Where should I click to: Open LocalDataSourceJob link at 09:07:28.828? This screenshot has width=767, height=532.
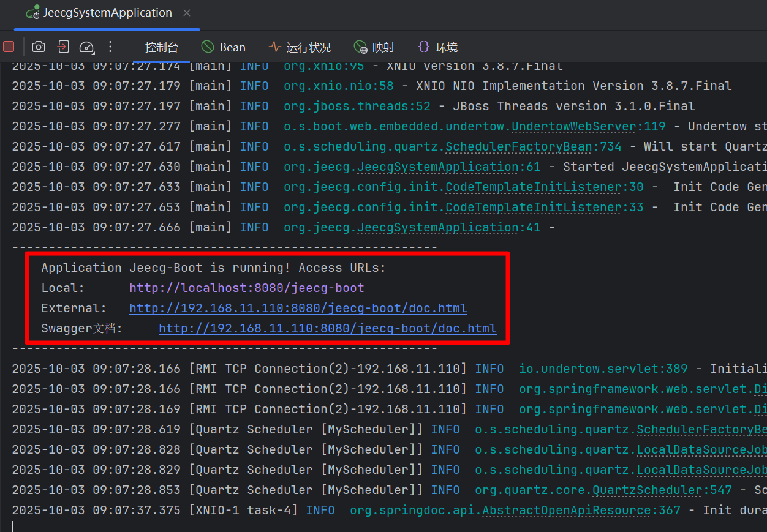701,449
